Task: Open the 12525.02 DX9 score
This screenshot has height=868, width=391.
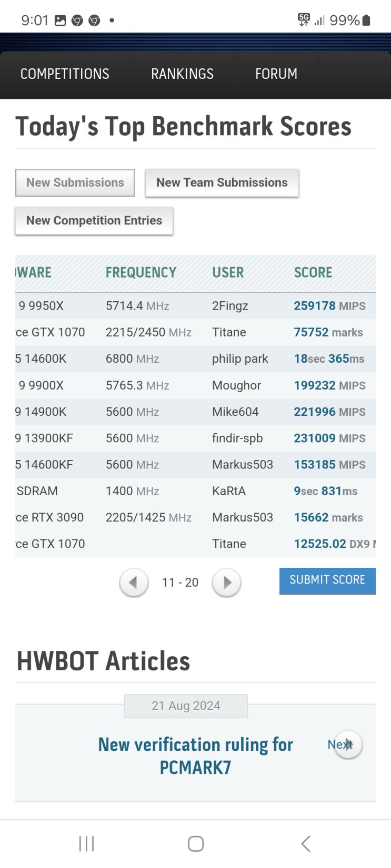Action: (335, 544)
